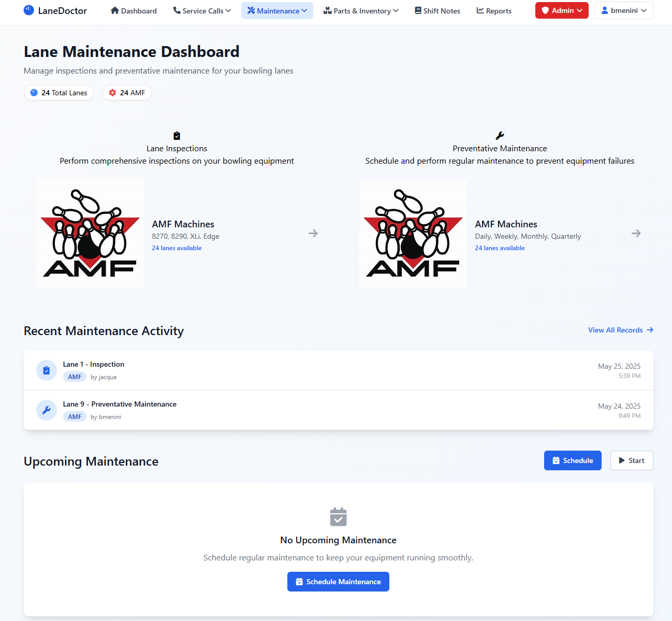Viewport: 672px width, 621px height.
Task: Click the Admin shield icon
Action: click(545, 10)
